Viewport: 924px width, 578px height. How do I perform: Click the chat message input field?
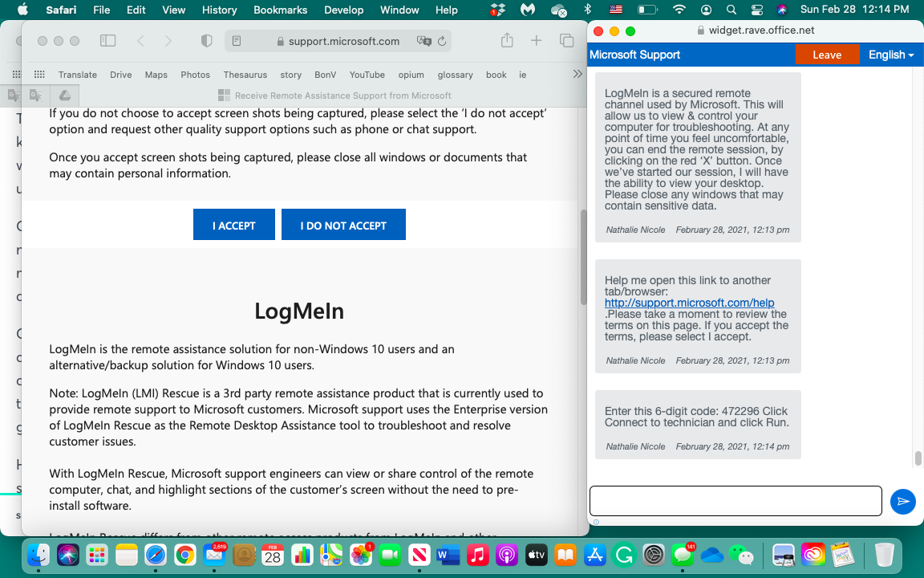736,501
